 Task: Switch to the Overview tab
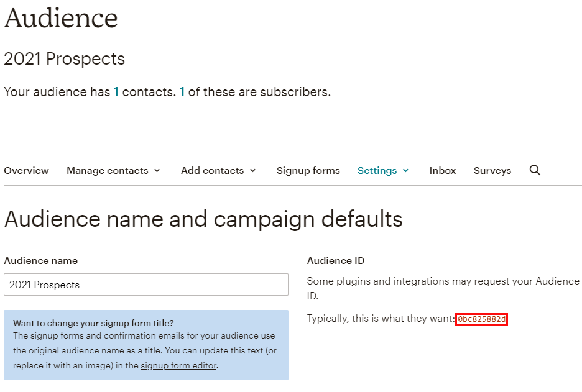(26, 170)
